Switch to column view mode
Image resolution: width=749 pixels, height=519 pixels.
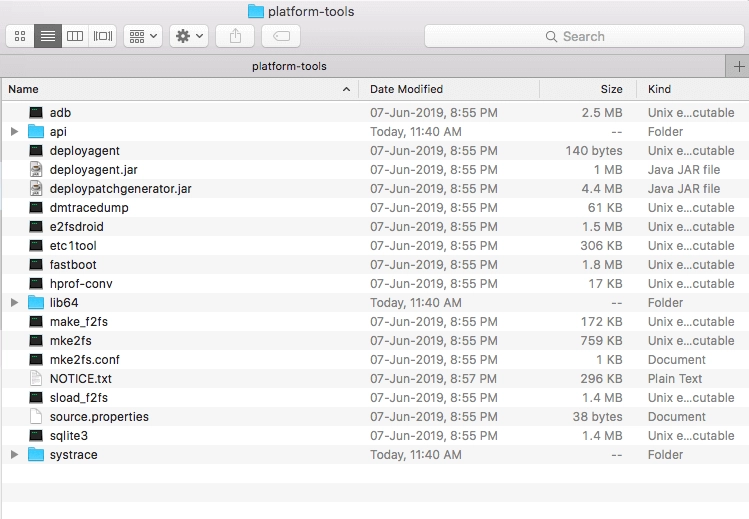pyautogui.click(x=75, y=36)
